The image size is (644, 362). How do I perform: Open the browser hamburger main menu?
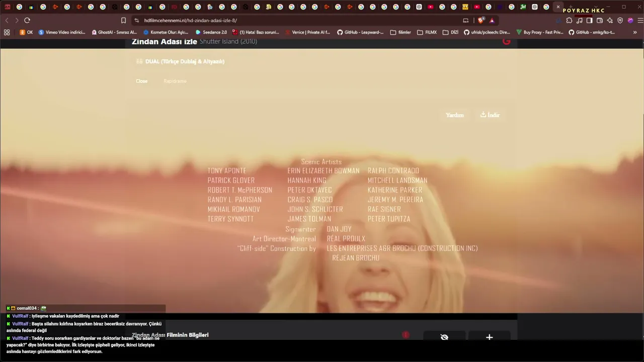(x=640, y=20)
